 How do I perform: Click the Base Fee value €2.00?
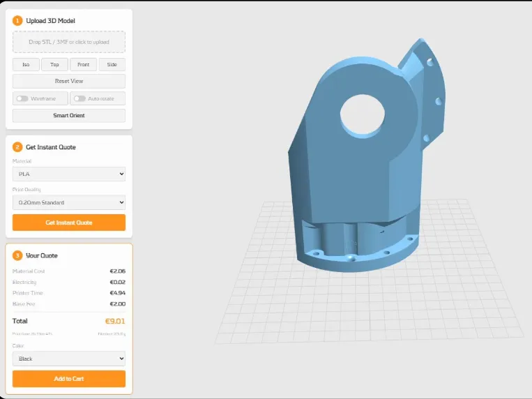click(x=118, y=303)
